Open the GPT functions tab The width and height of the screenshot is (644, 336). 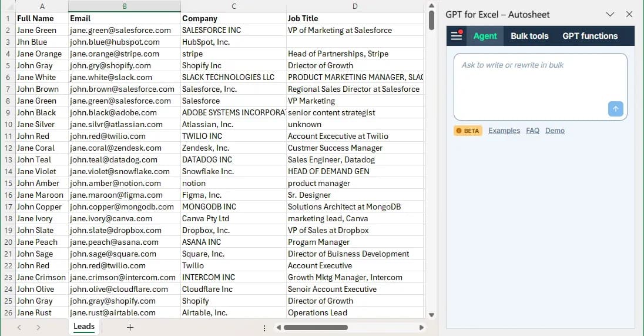(590, 36)
